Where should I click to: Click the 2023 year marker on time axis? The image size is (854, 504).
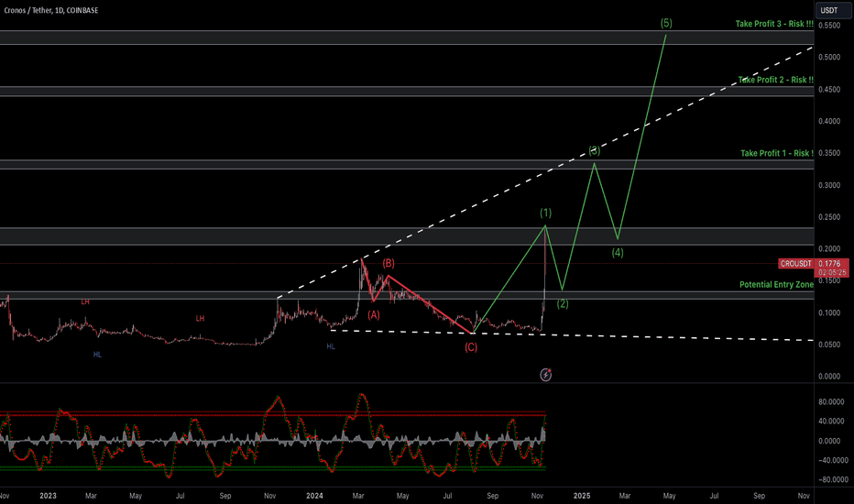[x=48, y=496]
